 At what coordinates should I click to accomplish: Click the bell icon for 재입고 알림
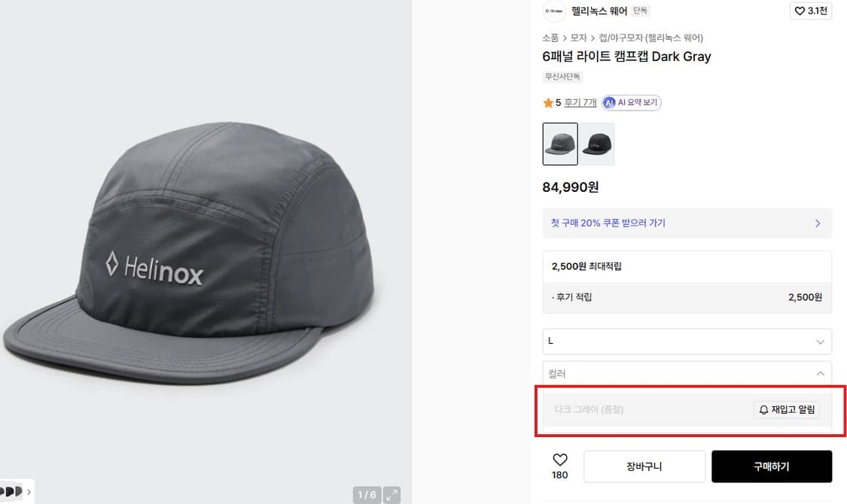pos(763,410)
